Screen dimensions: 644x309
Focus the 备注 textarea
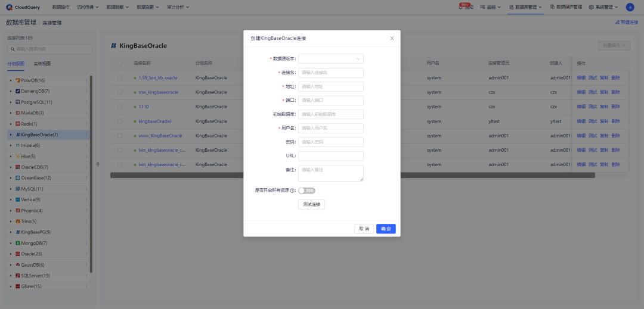point(330,173)
